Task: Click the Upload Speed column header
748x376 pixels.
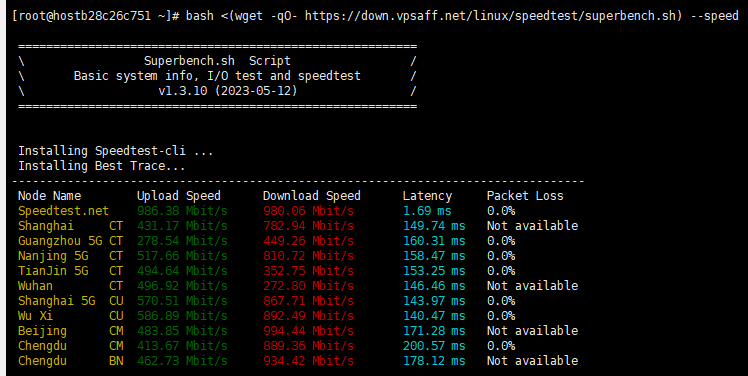Action: tap(179, 196)
